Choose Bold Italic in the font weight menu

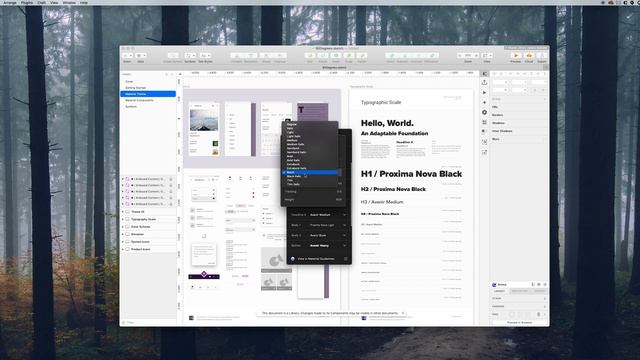pyautogui.click(x=310, y=160)
